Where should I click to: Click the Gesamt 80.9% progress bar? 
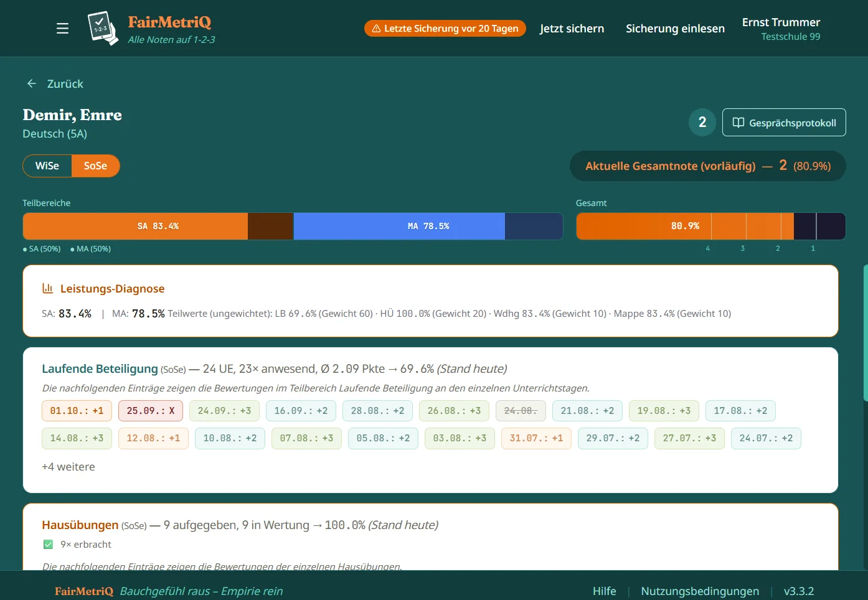click(x=711, y=227)
